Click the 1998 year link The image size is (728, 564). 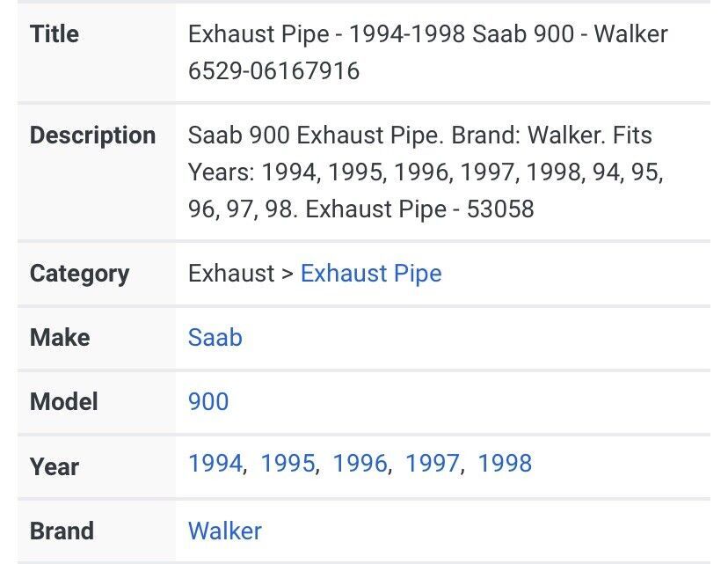point(505,463)
